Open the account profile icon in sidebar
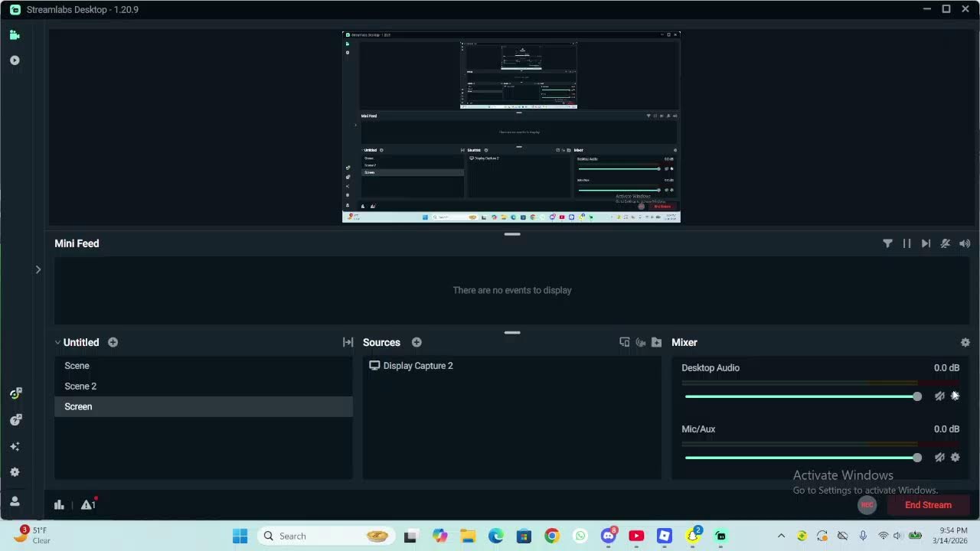The height and width of the screenshot is (551, 980). click(x=15, y=501)
